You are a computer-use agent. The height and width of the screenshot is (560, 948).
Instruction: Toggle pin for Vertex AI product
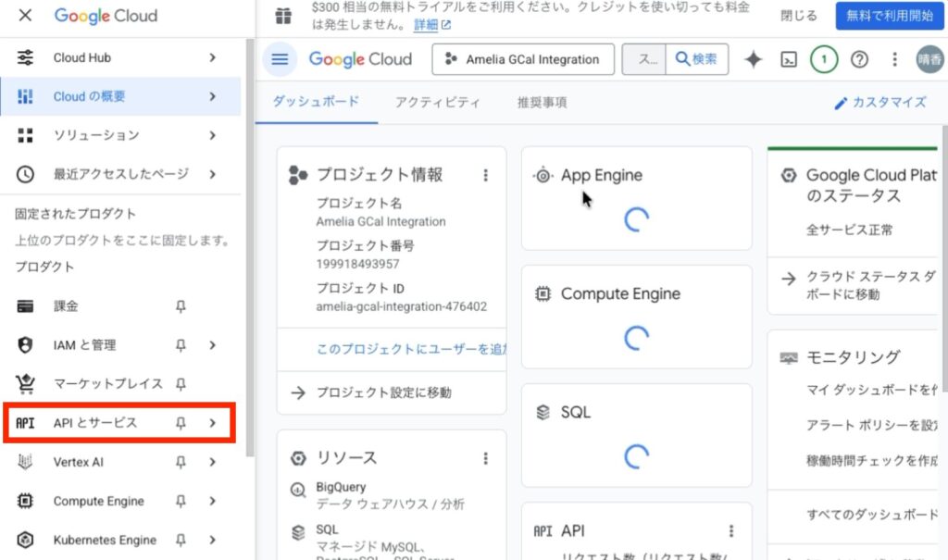coord(181,462)
